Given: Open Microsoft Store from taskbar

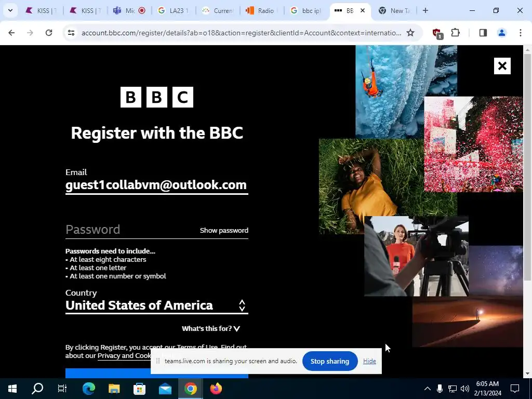Looking at the screenshot, I should (x=139, y=389).
